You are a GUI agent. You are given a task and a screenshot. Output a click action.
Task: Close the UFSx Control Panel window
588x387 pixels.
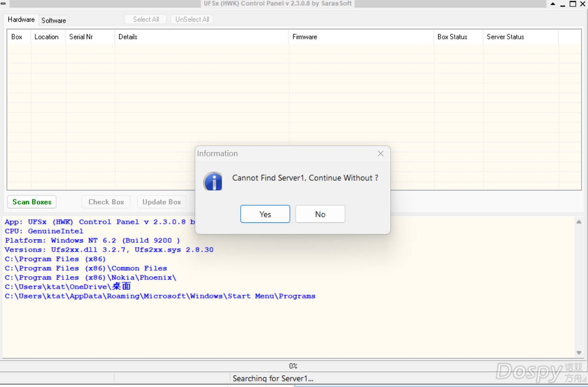coord(583,4)
